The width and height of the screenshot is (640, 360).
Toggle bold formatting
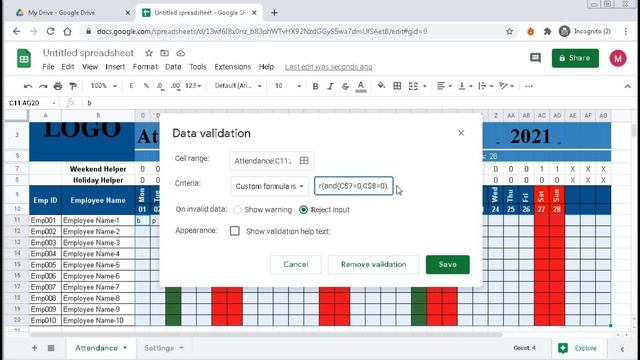315,86
